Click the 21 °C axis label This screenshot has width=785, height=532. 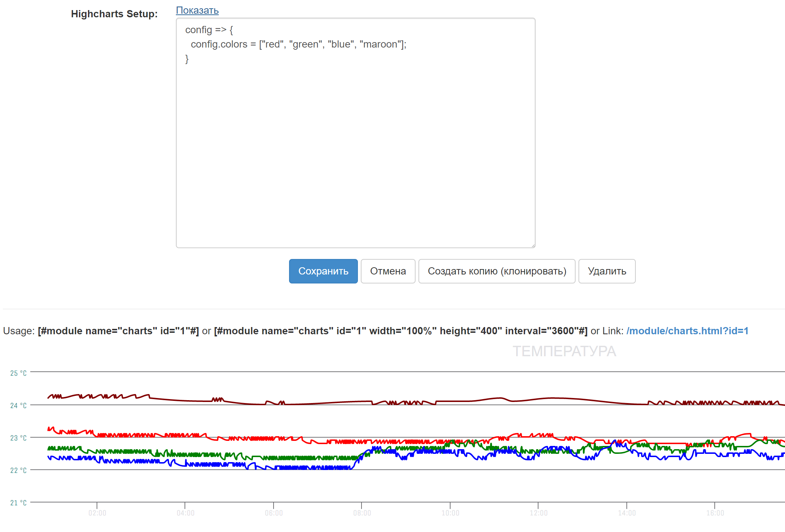point(18,503)
